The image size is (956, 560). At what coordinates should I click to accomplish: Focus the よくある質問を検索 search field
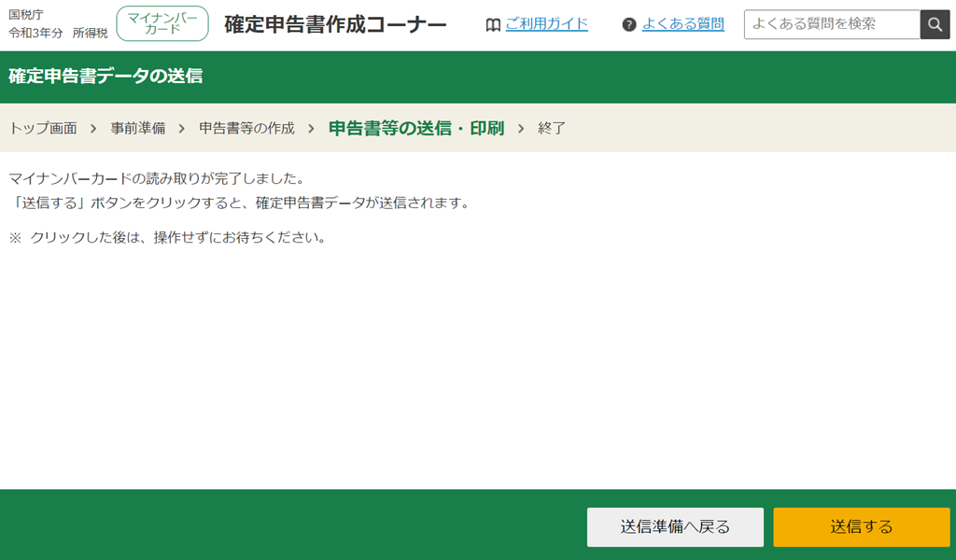(831, 24)
